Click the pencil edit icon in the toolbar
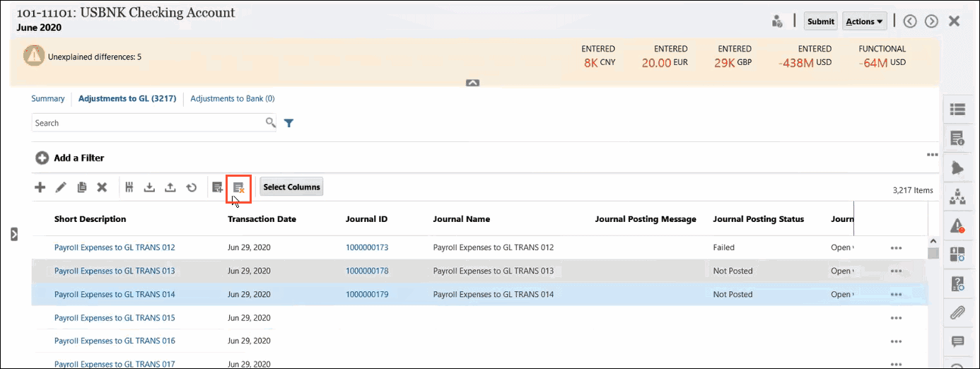Viewport: 980px width, 369px height. click(x=61, y=187)
